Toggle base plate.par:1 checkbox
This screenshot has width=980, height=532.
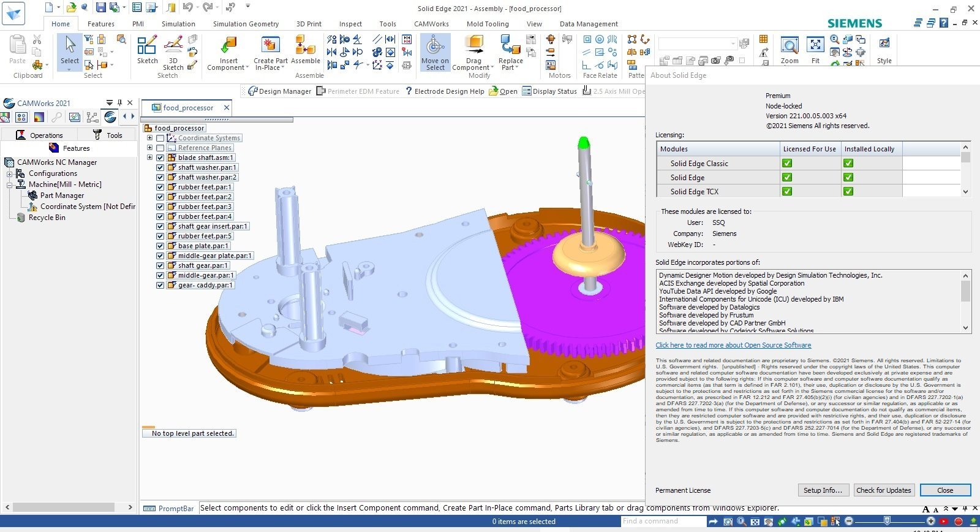point(160,246)
